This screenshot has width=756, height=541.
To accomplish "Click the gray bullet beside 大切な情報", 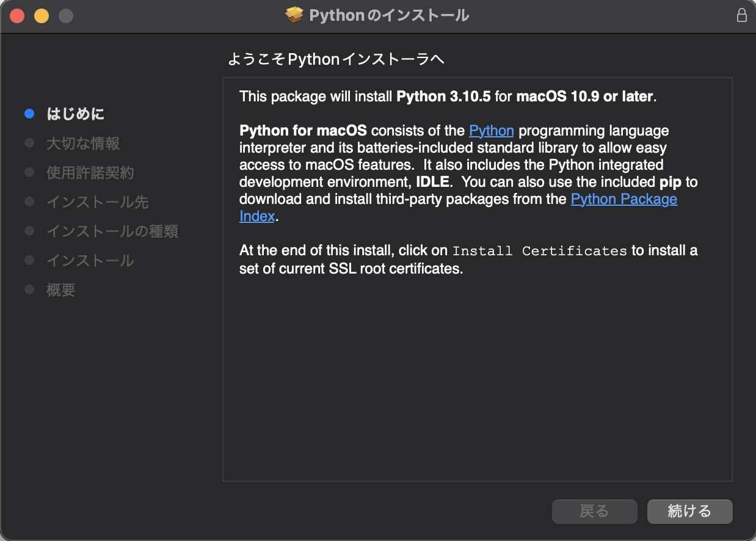I will 29,143.
